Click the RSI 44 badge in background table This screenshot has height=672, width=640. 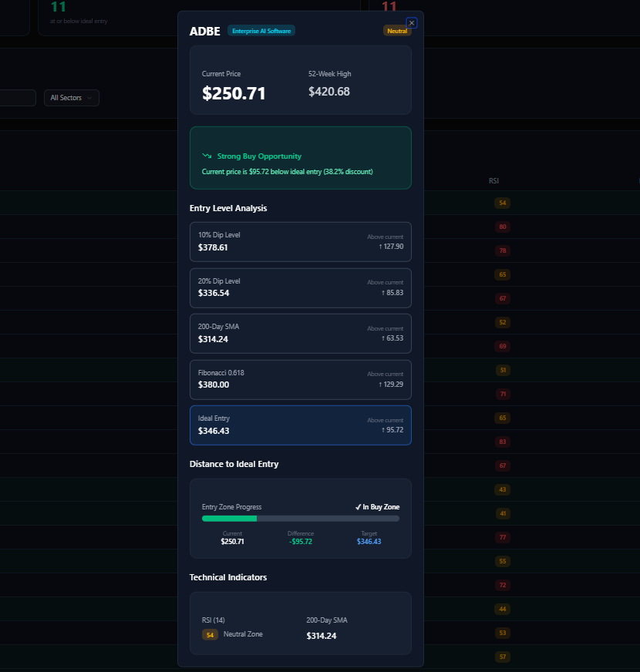tap(502, 609)
